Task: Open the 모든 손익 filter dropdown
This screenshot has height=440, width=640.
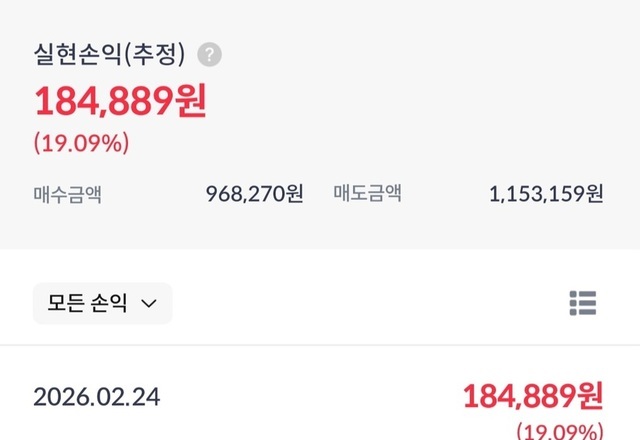Action: point(102,303)
